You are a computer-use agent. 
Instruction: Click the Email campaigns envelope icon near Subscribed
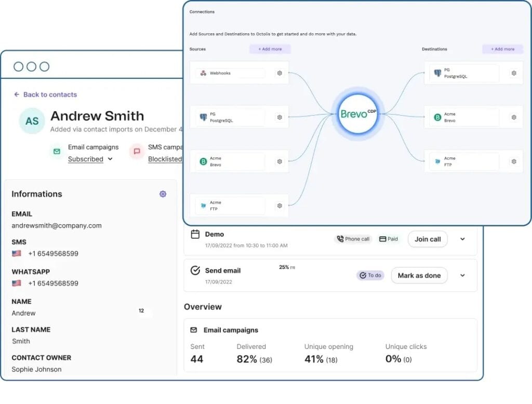click(57, 151)
